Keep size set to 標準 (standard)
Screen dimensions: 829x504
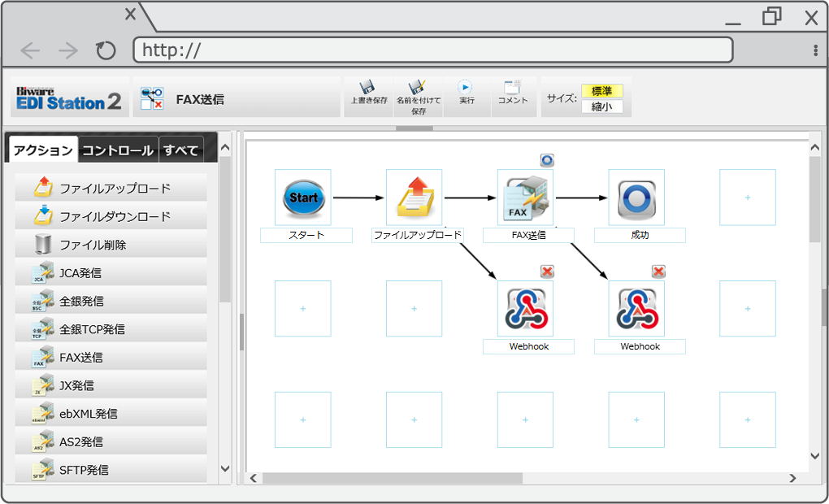(x=602, y=91)
